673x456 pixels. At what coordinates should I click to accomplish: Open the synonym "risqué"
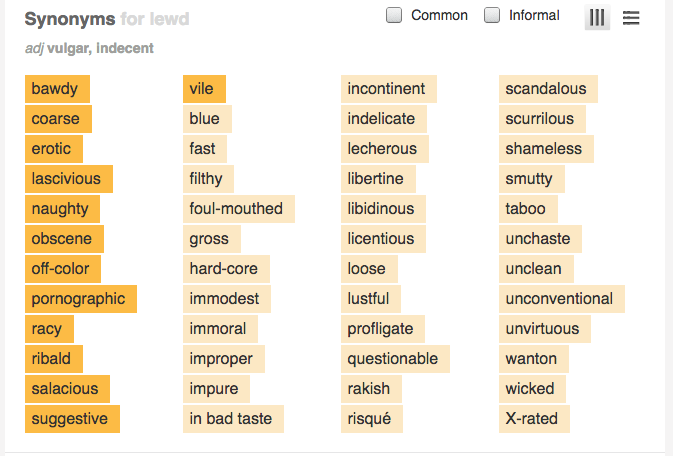pyautogui.click(x=371, y=419)
